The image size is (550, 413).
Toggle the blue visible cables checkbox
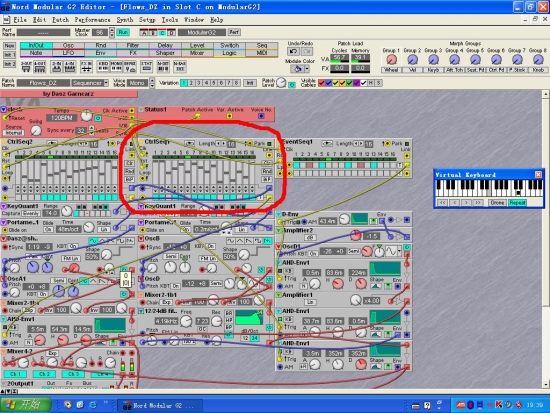point(328,83)
